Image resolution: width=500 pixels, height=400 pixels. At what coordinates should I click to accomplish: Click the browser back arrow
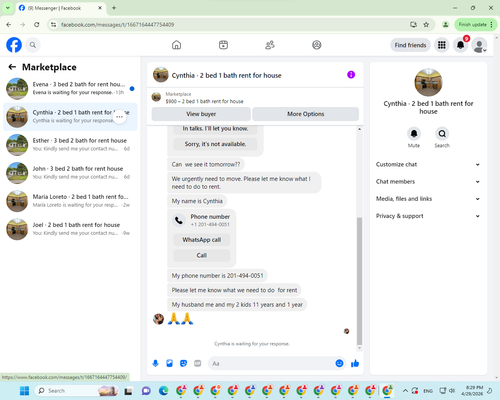[x=9, y=24]
